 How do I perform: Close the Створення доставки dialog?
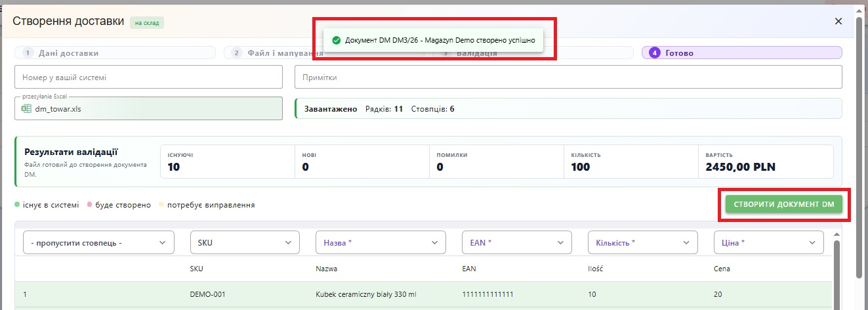(x=838, y=21)
